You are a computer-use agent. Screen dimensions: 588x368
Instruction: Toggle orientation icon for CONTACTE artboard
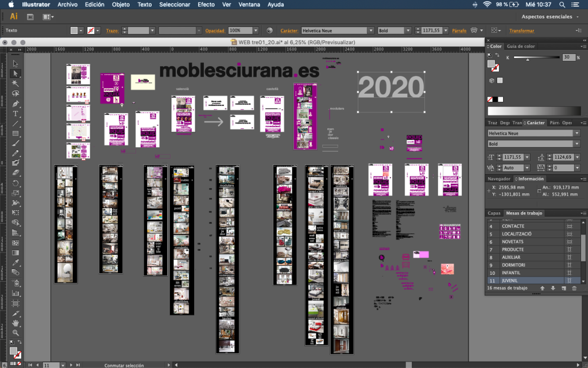(x=569, y=226)
